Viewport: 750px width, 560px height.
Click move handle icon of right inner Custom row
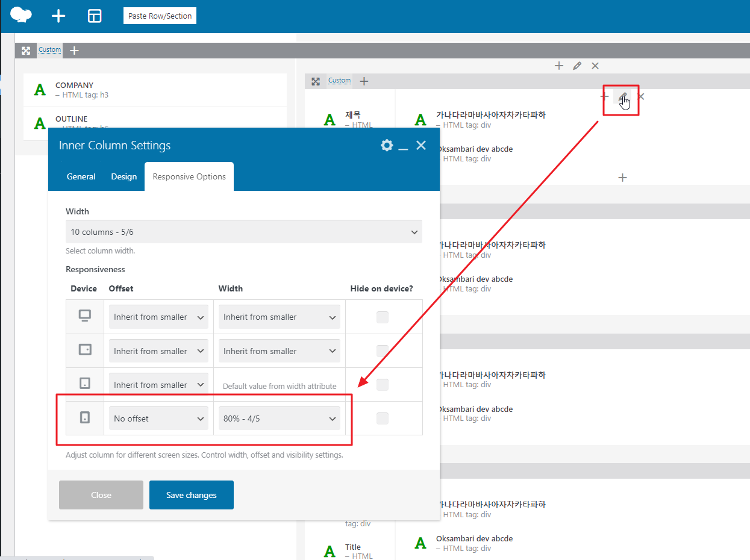point(316,81)
